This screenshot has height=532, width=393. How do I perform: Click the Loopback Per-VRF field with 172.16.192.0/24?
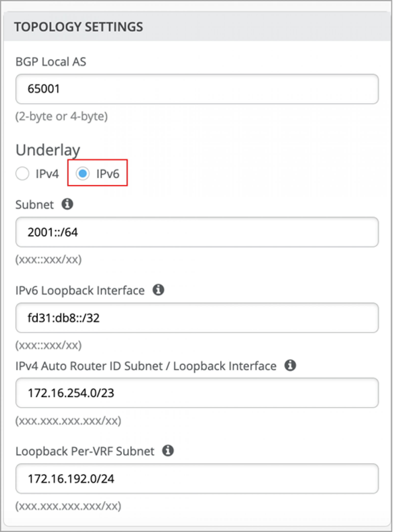click(x=197, y=479)
